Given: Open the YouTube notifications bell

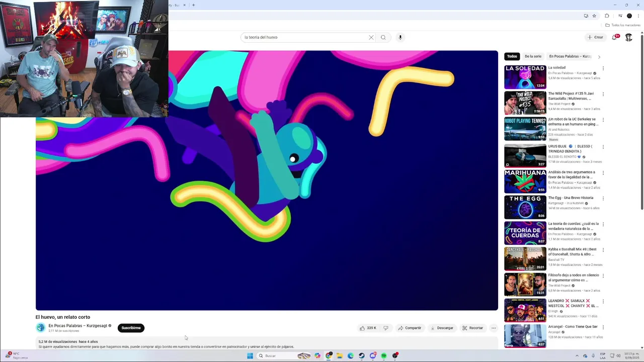Looking at the screenshot, I should [x=615, y=37].
